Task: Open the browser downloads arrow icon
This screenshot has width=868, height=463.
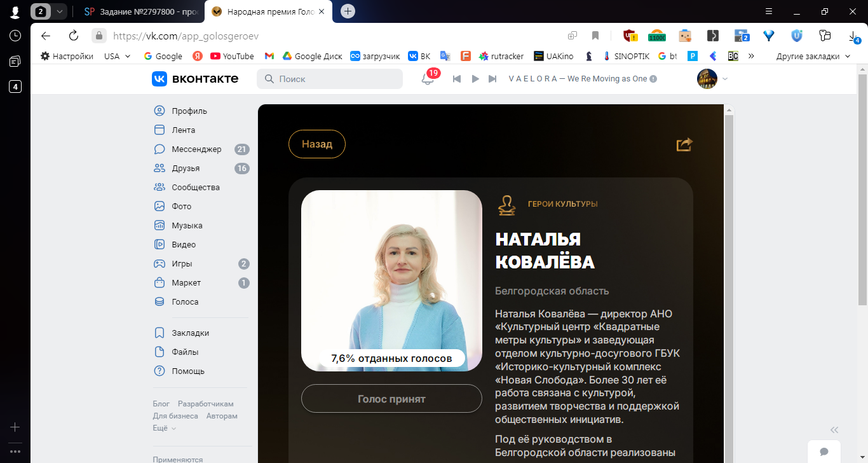Action: (x=853, y=36)
